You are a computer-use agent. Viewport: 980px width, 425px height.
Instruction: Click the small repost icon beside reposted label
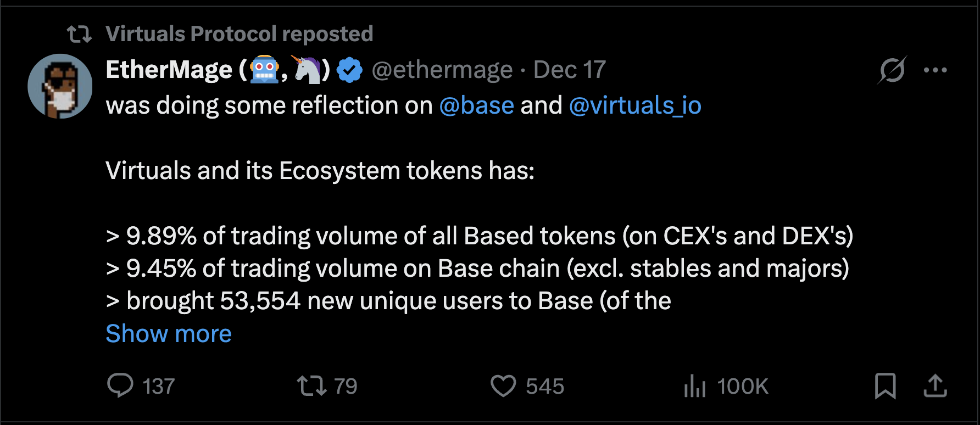(x=80, y=35)
